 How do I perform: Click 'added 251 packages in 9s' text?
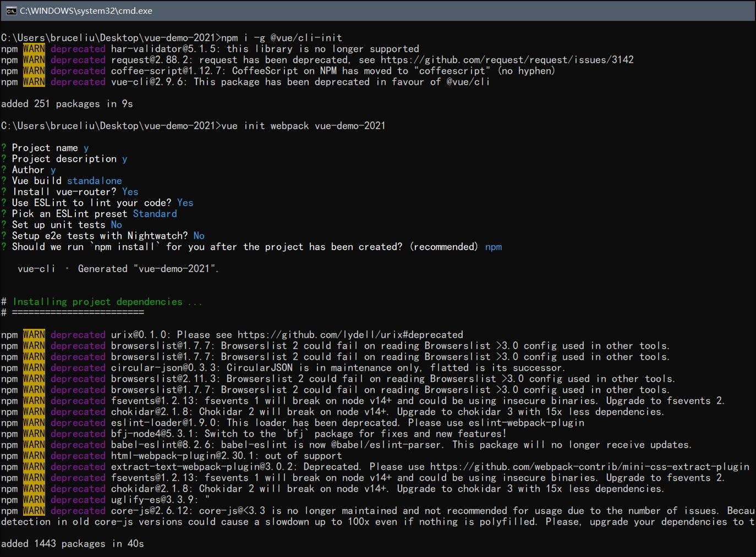point(67,104)
